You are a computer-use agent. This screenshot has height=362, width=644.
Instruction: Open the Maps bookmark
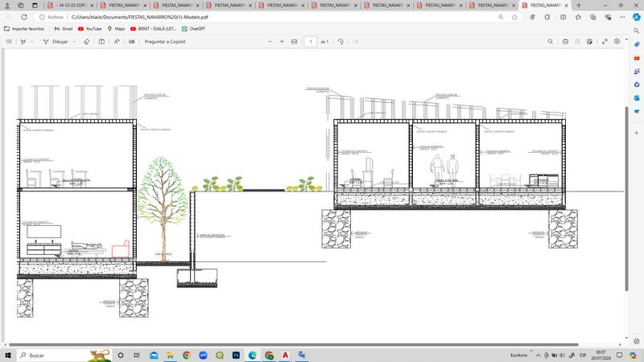coord(116,29)
